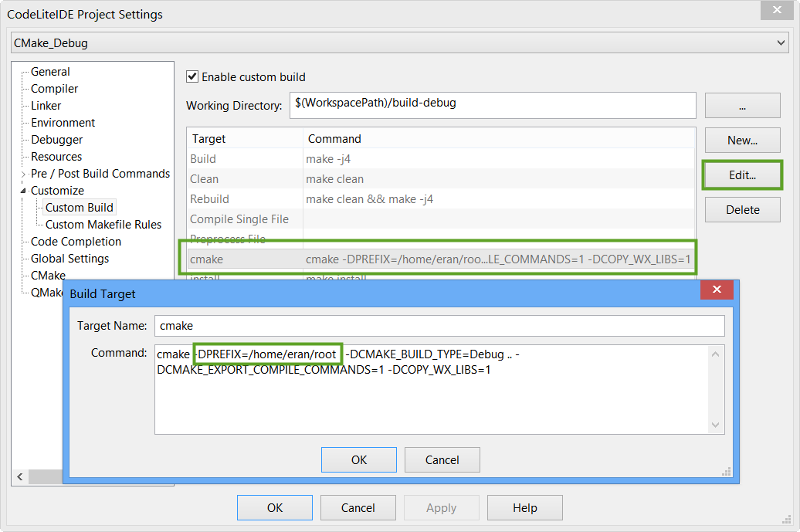Confirm Build Target dialog with OK
This screenshot has height=532, width=800.
point(358,460)
